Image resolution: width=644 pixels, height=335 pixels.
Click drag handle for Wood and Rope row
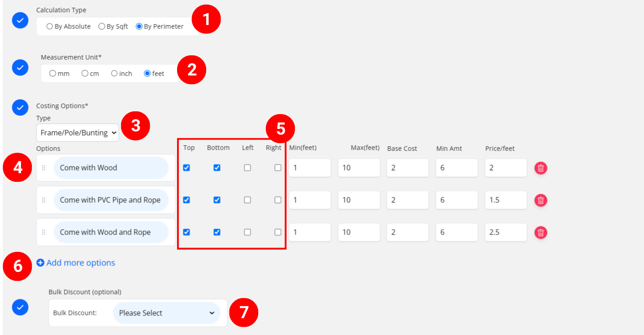coord(44,232)
